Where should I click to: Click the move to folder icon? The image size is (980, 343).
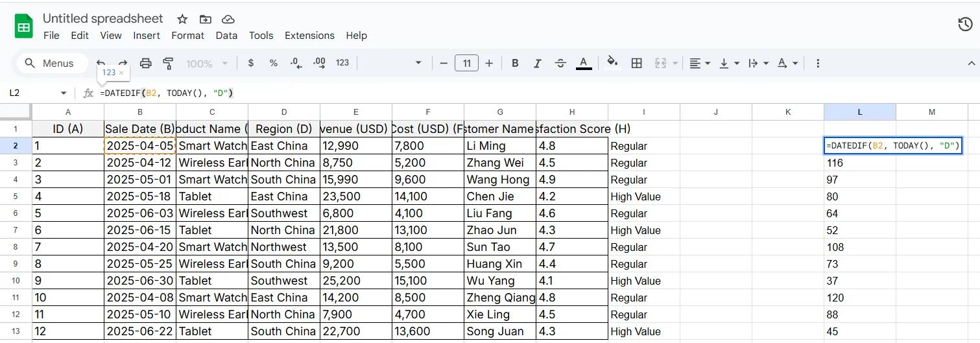pos(205,19)
